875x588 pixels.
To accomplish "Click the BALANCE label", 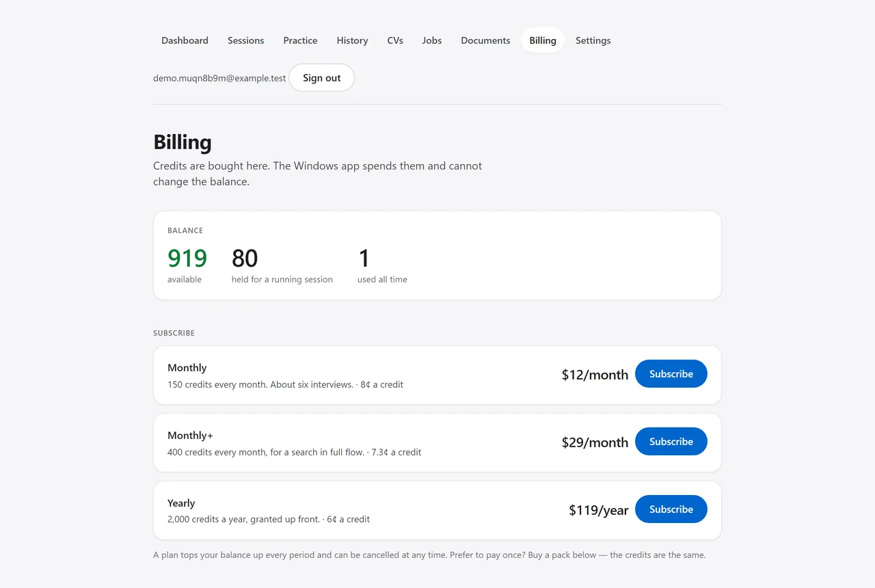I will pyautogui.click(x=185, y=230).
